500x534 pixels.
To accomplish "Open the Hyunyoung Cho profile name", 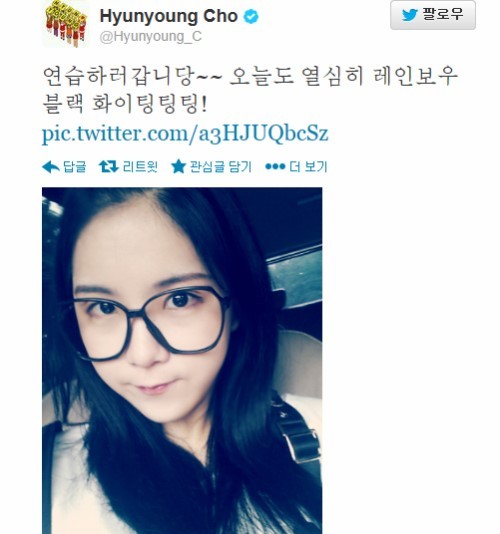I will click(169, 16).
